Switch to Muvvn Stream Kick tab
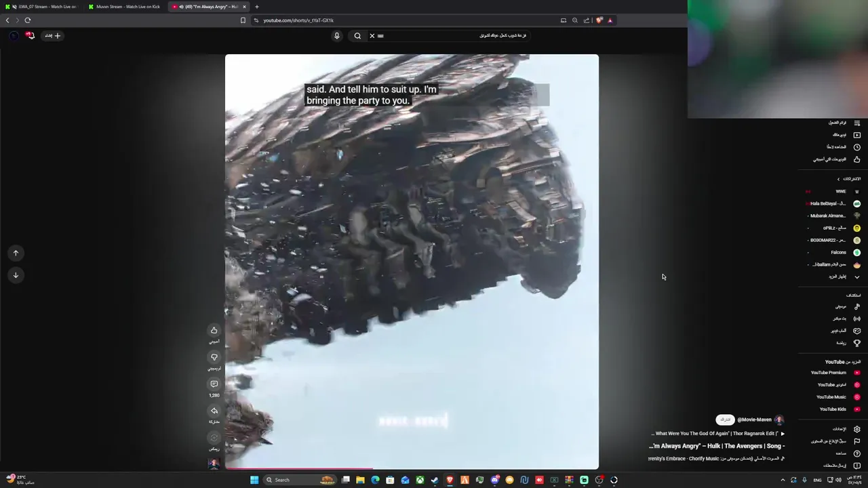This screenshot has width=868, height=488. pos(125,7)
